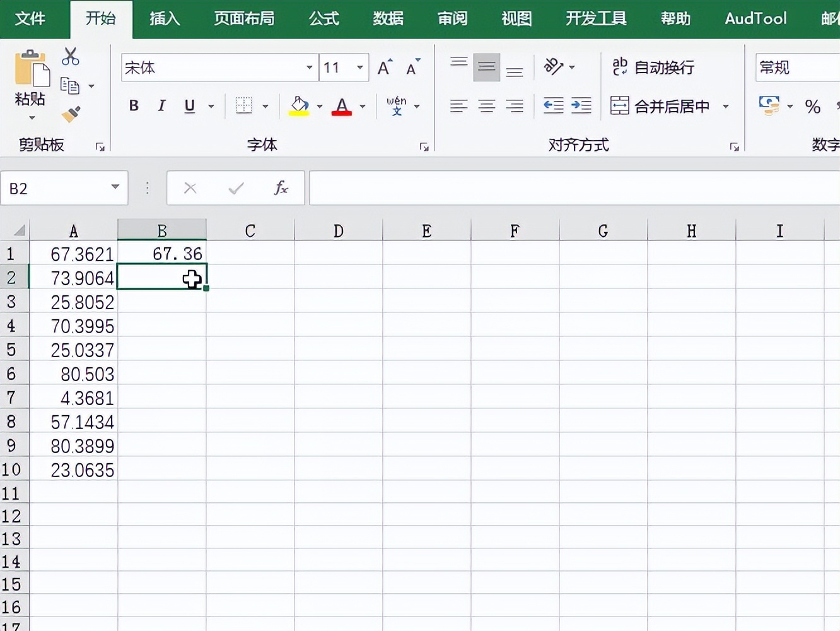Italicize text using the I icon
This screenshot has height=631, width=840.
[x=161, y=105]
